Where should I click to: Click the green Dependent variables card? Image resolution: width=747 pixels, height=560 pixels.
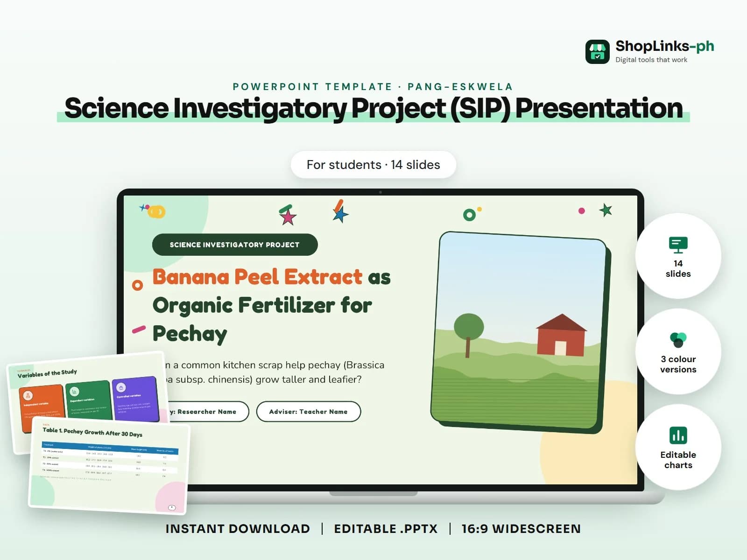(89, 400)
